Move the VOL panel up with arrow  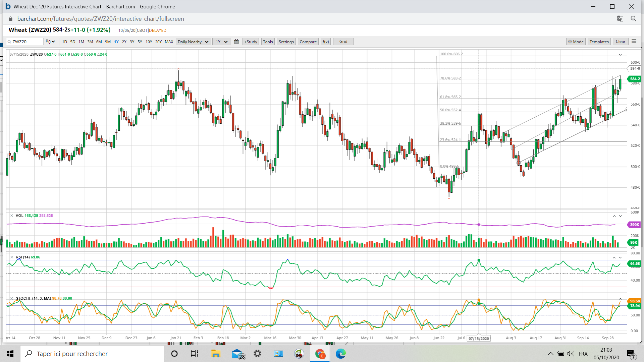point(614,216)
